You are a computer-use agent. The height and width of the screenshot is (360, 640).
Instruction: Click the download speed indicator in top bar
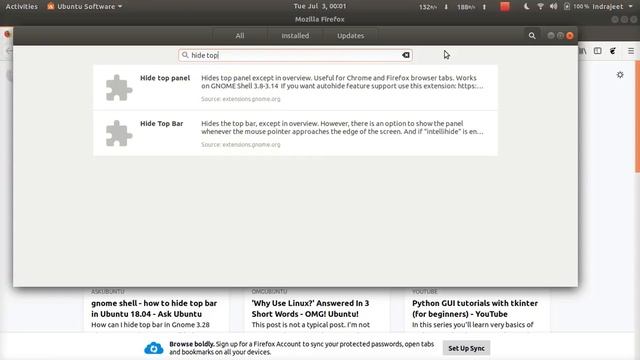[x=433, y=7]
